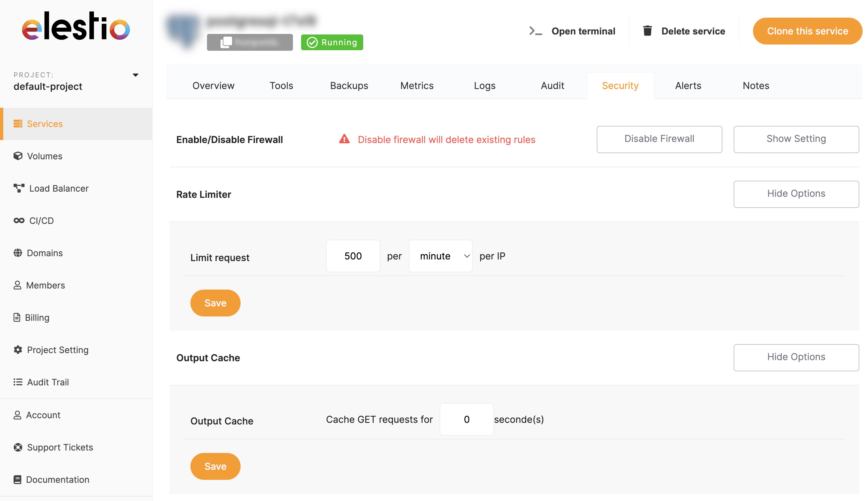
Task: Open the Domains globe icon
Action: coord(18,253)
